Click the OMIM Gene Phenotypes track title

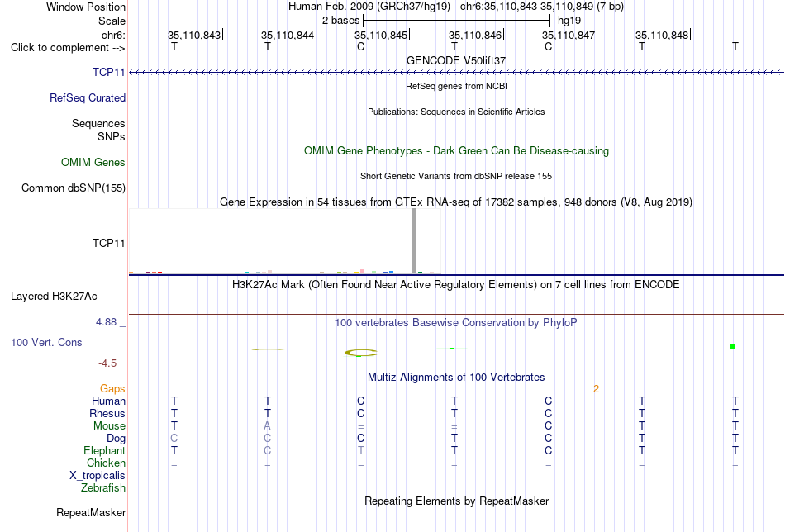pos(457,150)
